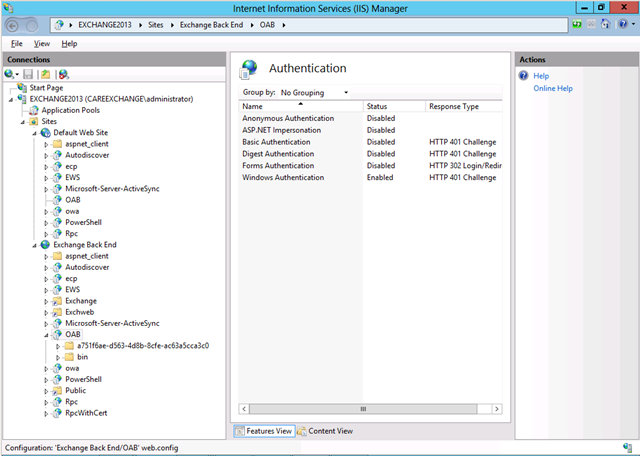Expand PowerShell under Default Web Site

pos(46,223)
